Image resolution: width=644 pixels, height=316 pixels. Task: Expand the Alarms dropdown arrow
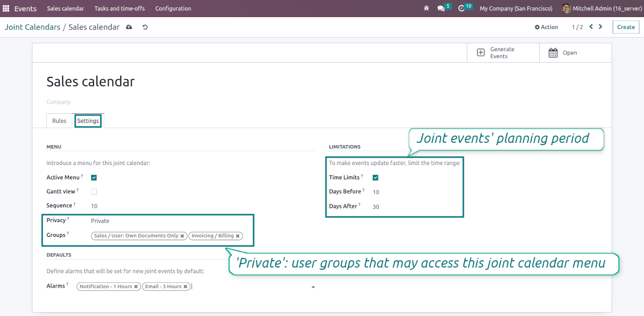tap(313, 288)
